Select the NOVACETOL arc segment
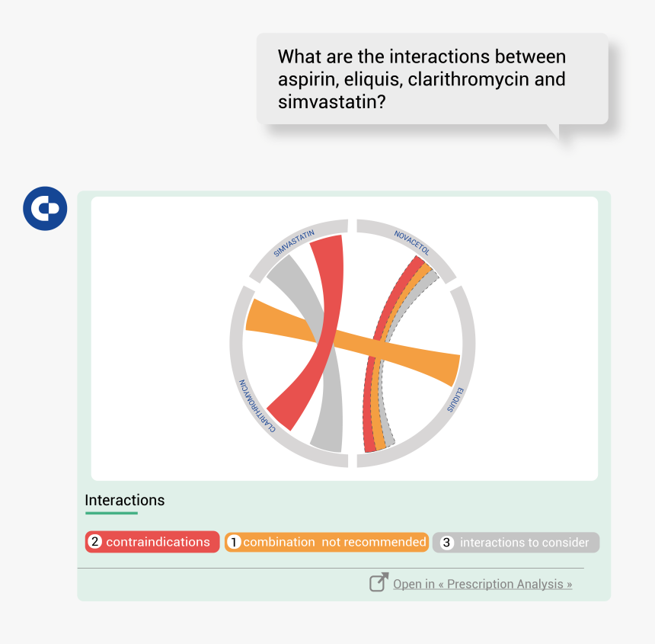655x644 pixels. [x=411, y=241]
